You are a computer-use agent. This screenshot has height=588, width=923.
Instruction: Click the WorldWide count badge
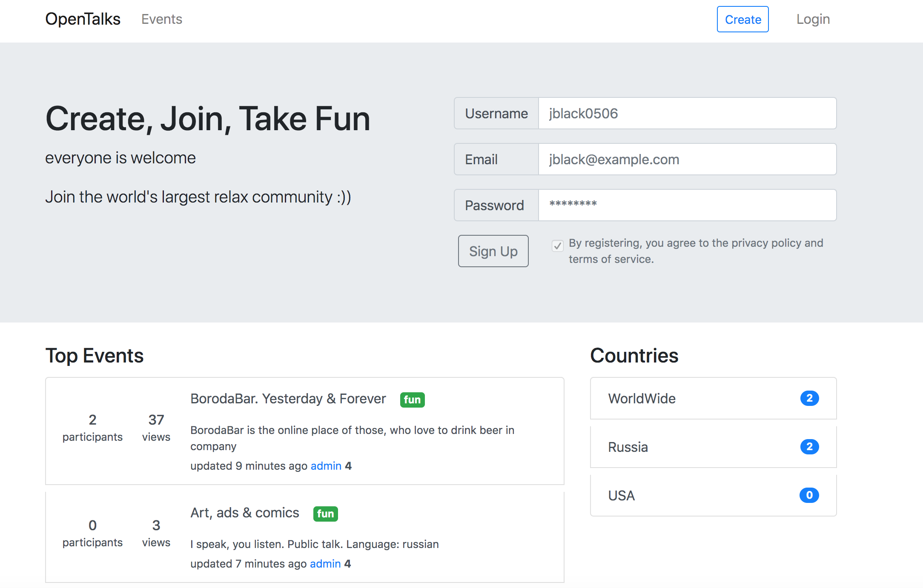809,398
